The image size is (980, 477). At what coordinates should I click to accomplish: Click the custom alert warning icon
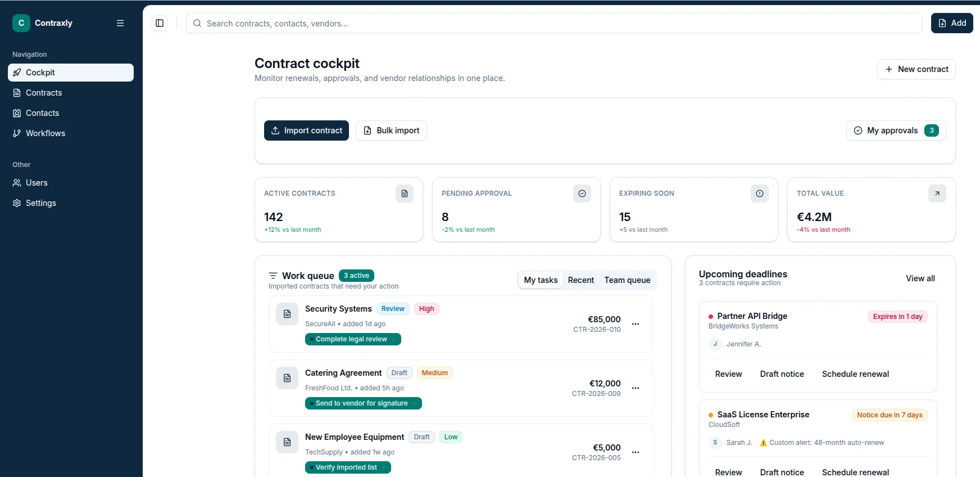(x=763, y=443)
